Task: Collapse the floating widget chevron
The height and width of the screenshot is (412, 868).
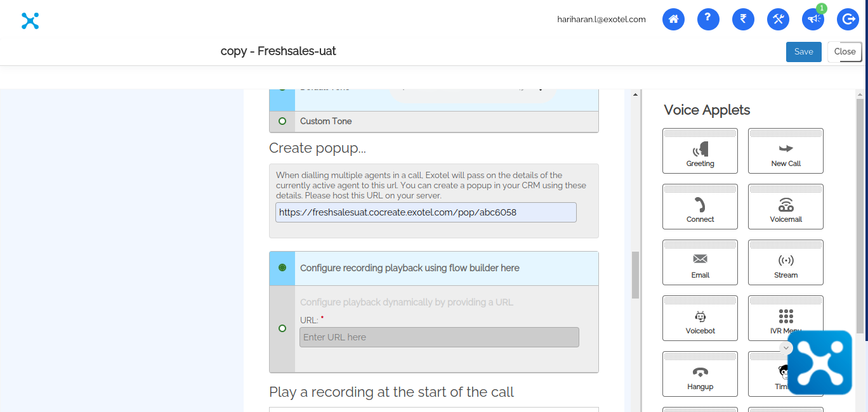Action: (786, 348)
